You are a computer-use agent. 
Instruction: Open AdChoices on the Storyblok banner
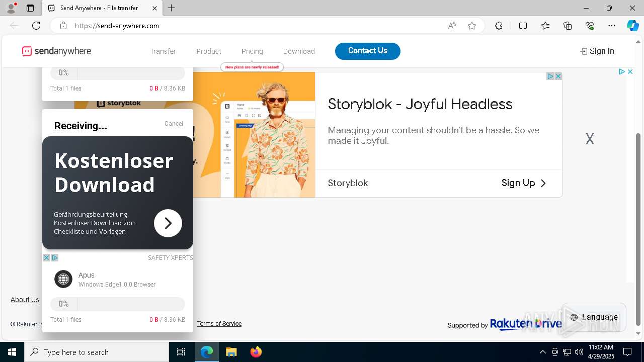[x=550, y=76]
